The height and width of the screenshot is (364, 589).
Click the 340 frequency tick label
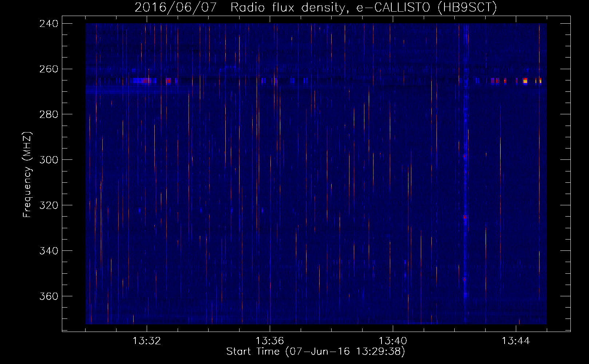tap(49, 251)
